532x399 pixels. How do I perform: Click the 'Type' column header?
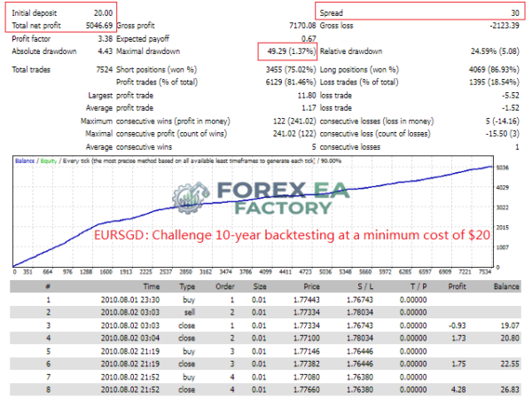point(187,286)
